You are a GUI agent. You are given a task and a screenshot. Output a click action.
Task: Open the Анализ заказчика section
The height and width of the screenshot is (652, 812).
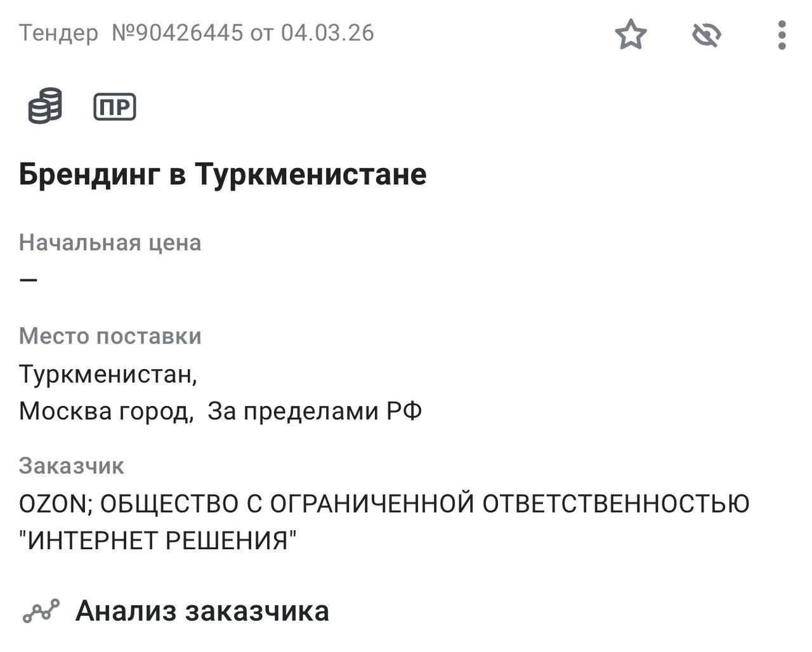click(x=202, y=611)
